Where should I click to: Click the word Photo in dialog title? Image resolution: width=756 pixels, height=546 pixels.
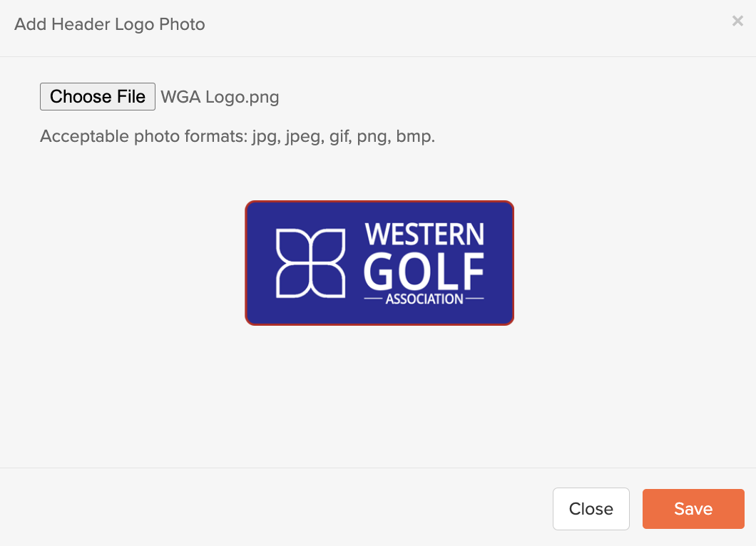click(x=182, y=24)
